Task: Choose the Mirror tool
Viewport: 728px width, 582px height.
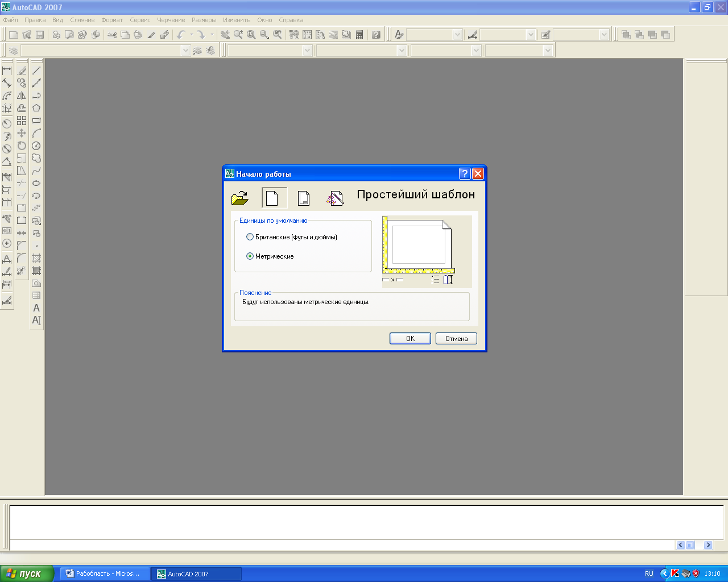Action: pyautogui.click(x=22, y=95)
